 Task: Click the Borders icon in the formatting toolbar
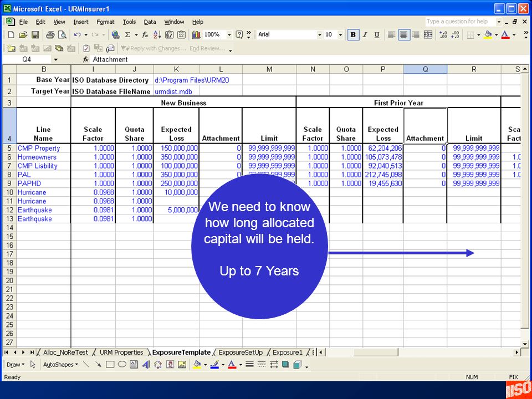click(470, 34)
